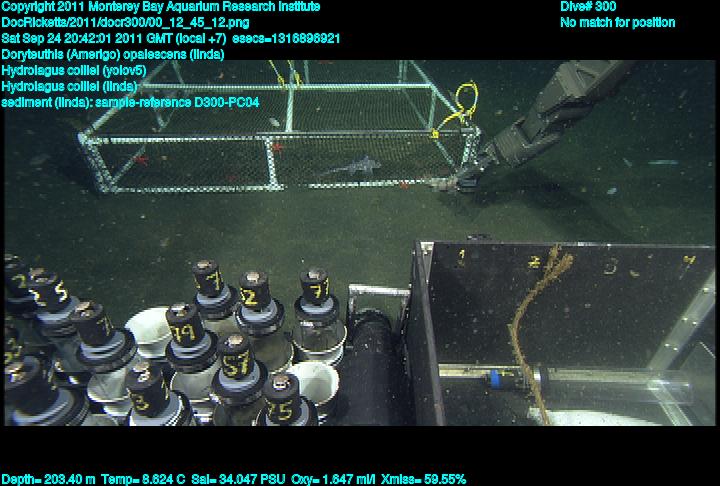Screen dimensions: 720x486
Task: Click the 'Dive# 300' label
Action: pos(588,7)
